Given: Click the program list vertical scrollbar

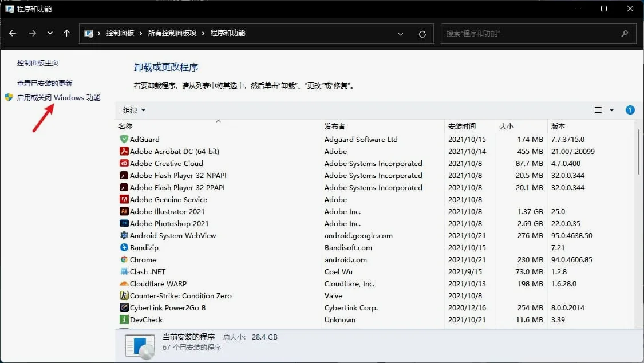Looking at the screenshot, I should [638, 152].
